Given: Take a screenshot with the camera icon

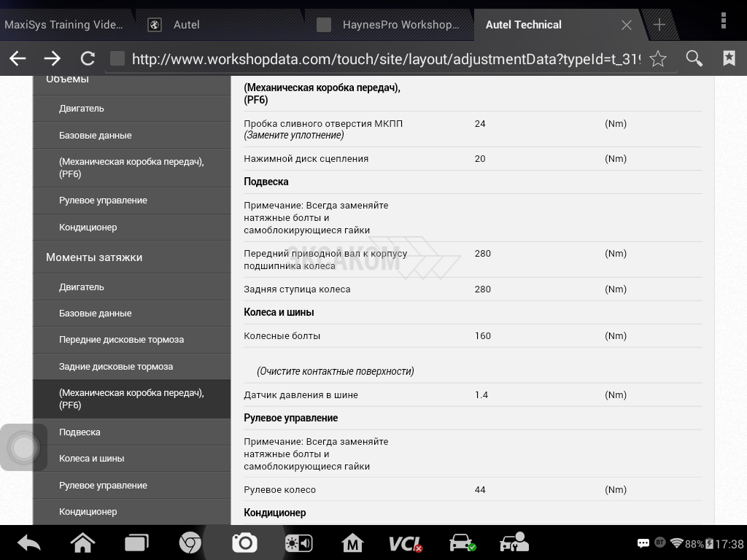Looking at the screenshot, I should coord(244,542).
